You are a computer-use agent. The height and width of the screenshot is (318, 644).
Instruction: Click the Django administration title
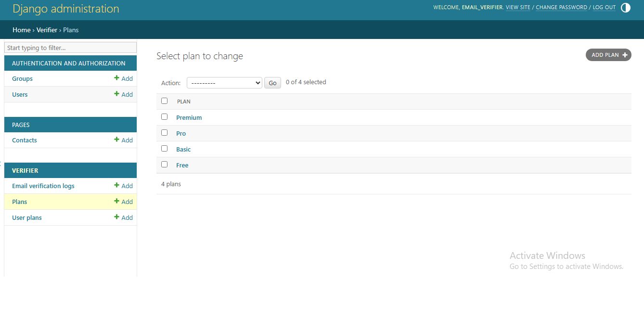66,9
